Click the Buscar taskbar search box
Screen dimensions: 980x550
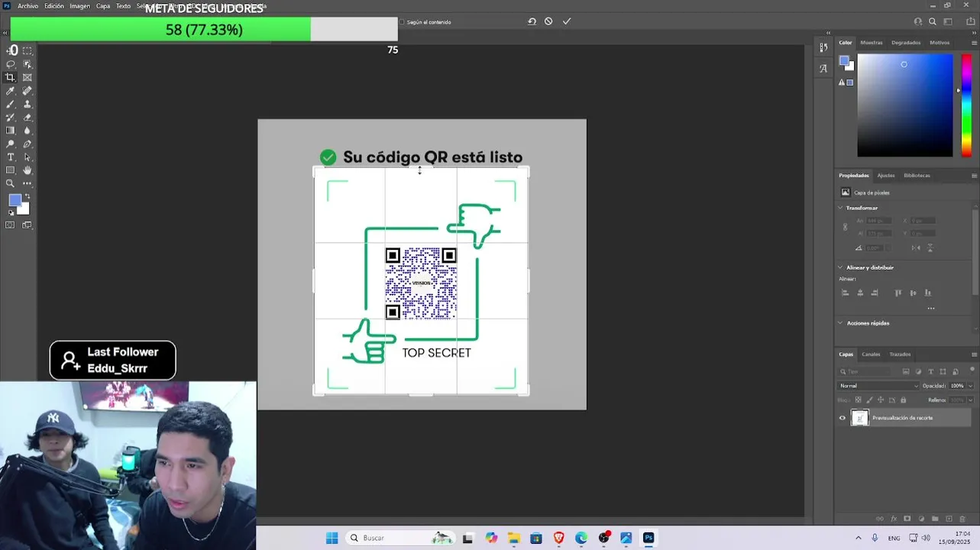pyautogui.click(x=399, y=538)
